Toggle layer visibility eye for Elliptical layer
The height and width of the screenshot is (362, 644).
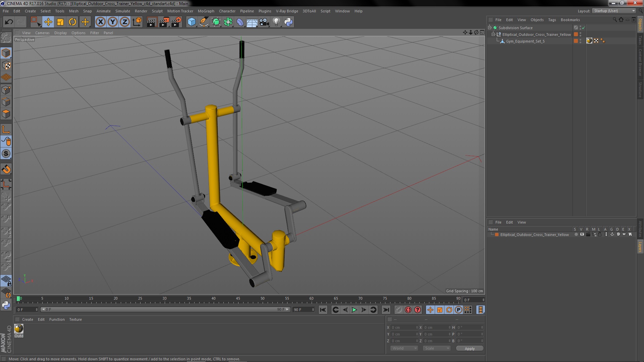coord(582,235)
